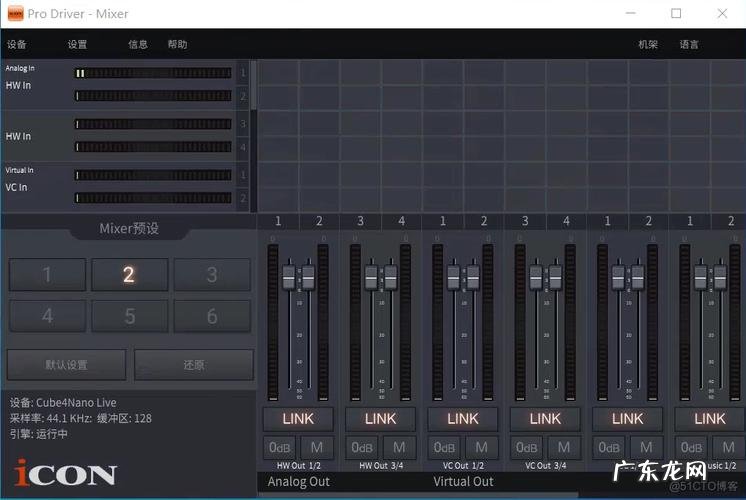This screenshot has height=500, width=746.
Task: Open the 语言 language menu
Action: (x=689, y=45)
